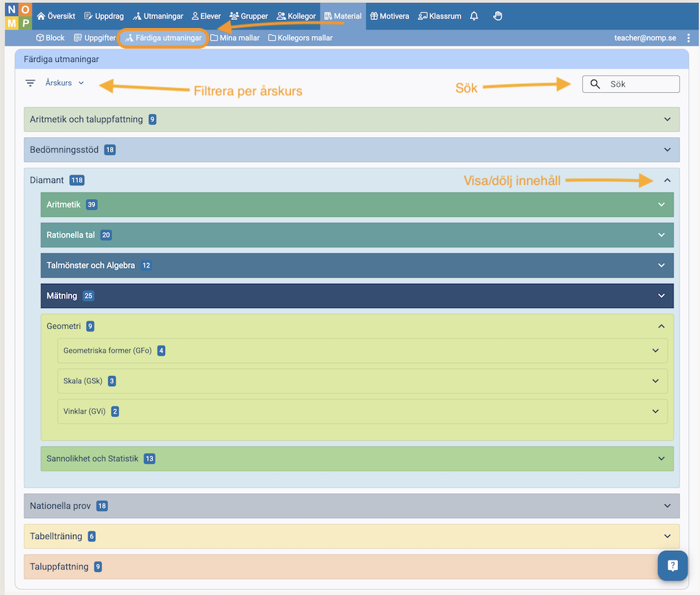The image size is (700, 595).
Task: Go to Kollegors mallar tab
Action: (x=300, y=38)
